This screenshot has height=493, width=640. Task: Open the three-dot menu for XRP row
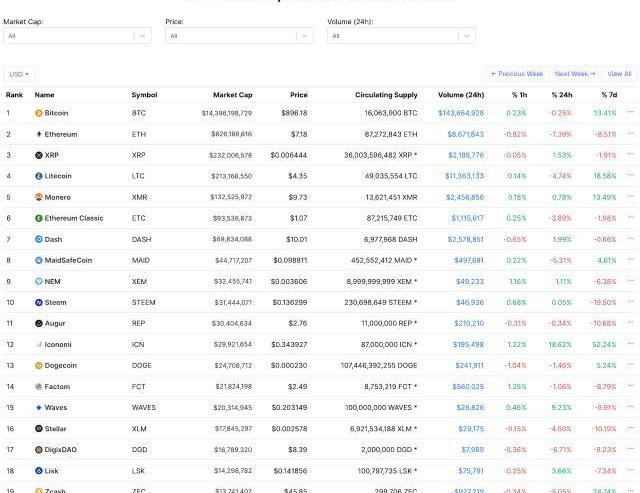pyautogui.click(x=631, y=153)
